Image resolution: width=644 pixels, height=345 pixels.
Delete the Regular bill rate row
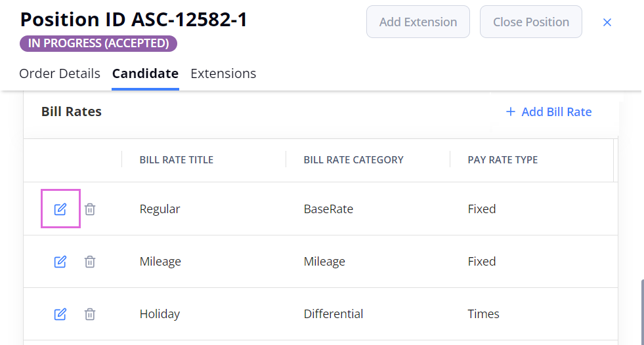coord(90,209)
